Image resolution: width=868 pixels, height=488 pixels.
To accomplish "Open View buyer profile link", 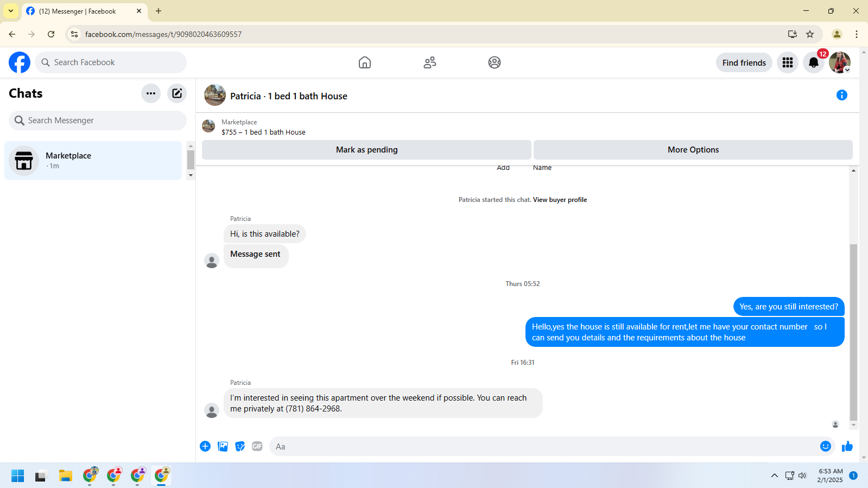I will [x=560, y=200].
